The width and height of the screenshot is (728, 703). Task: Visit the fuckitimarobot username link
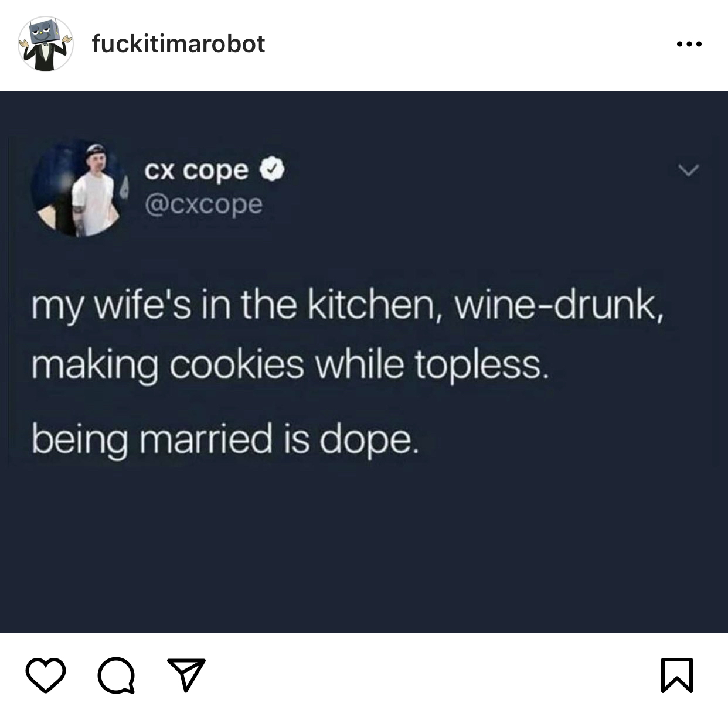[178, 44]
